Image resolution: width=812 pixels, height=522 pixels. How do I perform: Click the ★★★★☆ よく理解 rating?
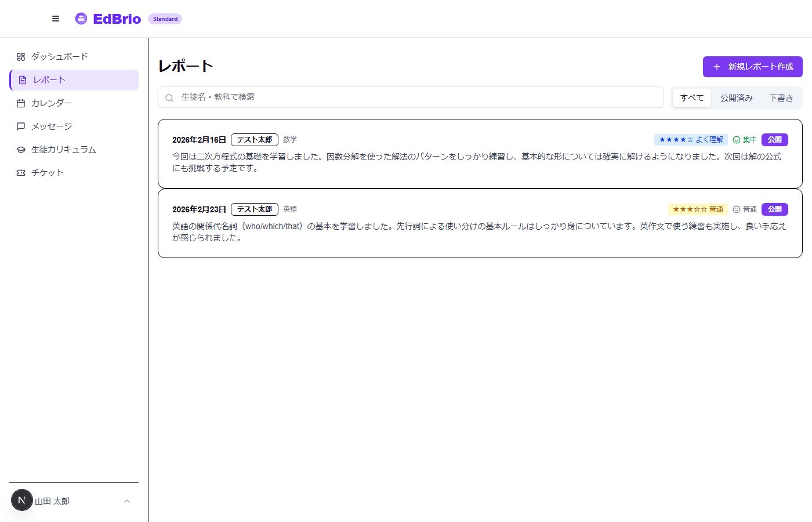(691, 139)
